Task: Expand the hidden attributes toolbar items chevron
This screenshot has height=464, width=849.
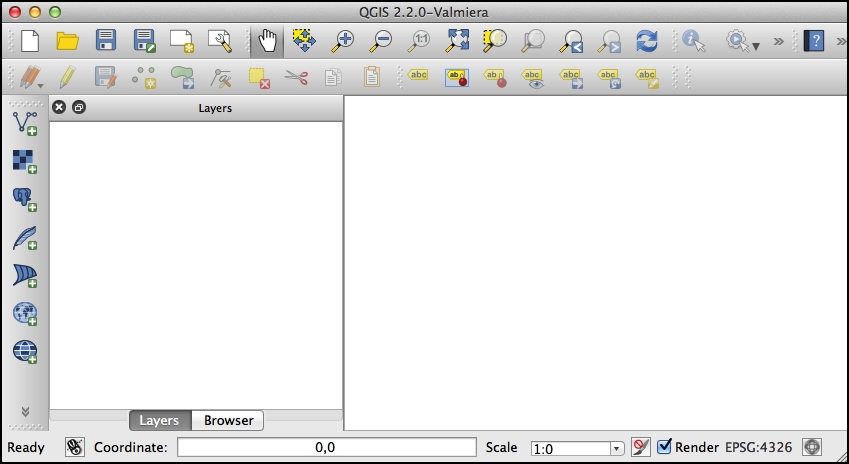Action: point(779,41)
